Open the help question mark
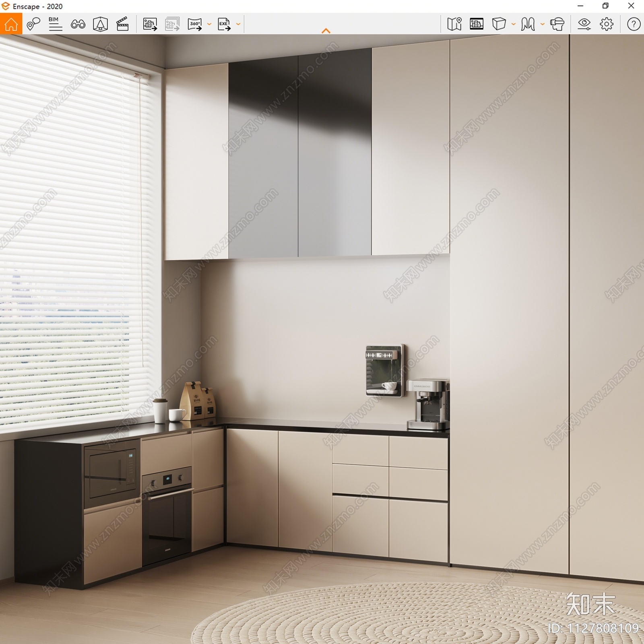This screenshot has width=644, height=644. click(x=634, y=24)
